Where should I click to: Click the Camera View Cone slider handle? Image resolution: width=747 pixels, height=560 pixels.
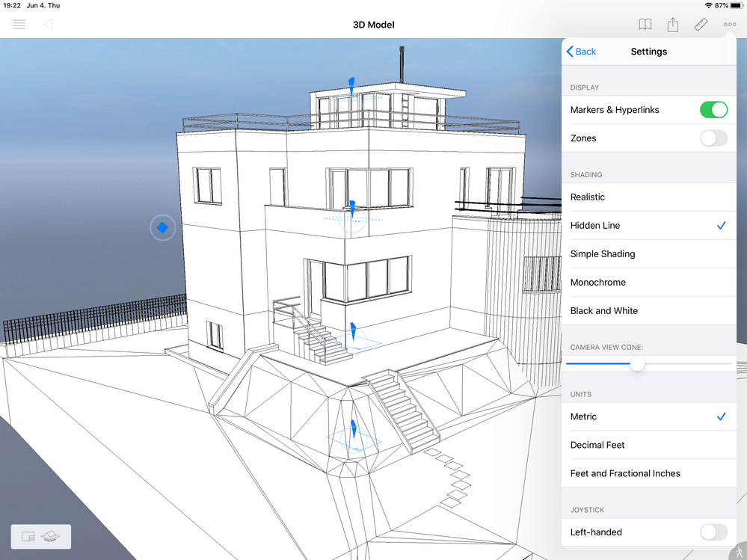pyautogui.click(x=637, y=364)
